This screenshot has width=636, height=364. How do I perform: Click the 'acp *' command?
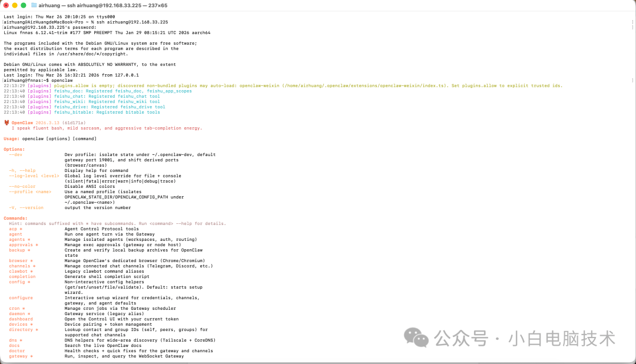point(15,229)
